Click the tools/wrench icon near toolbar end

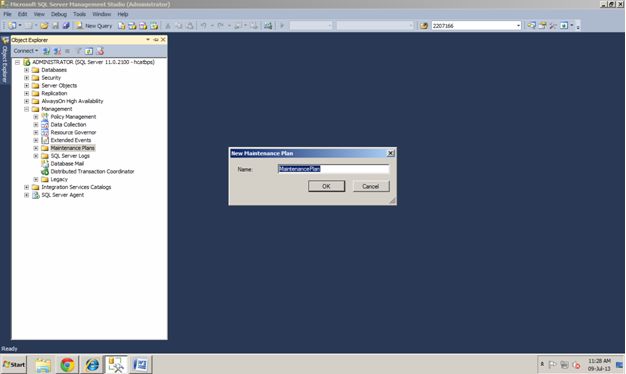[553, 26]
